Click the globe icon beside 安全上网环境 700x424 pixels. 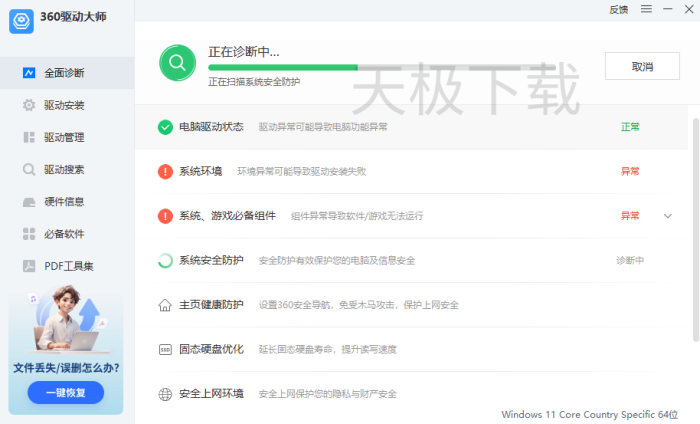coord(165,394)
